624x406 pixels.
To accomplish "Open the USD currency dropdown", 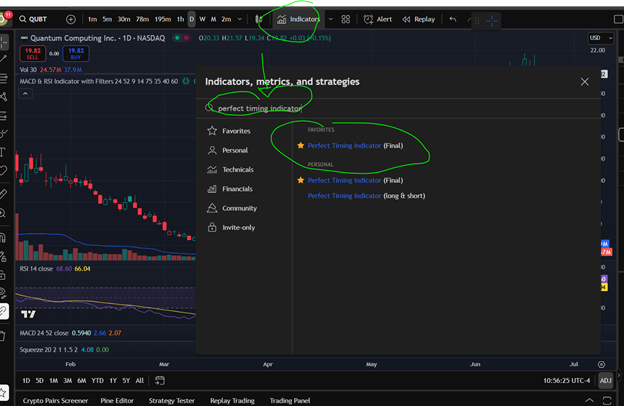I will [601, 38].
